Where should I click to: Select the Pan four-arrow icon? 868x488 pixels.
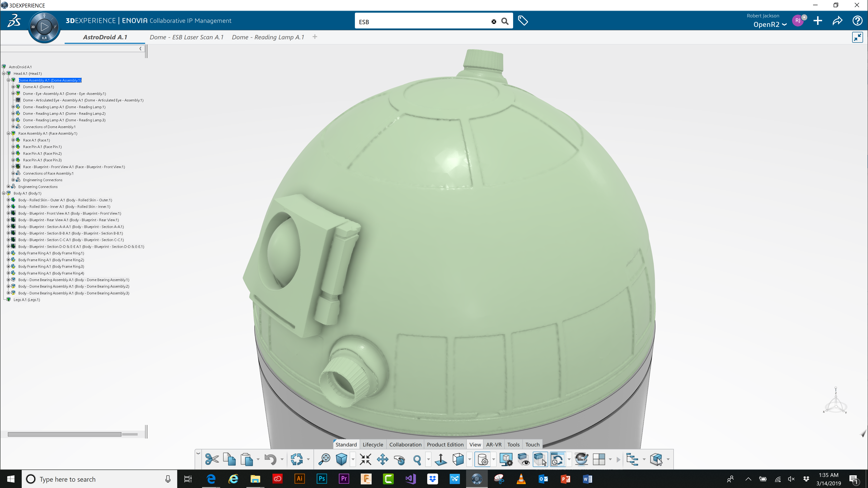tap(382, 459)
